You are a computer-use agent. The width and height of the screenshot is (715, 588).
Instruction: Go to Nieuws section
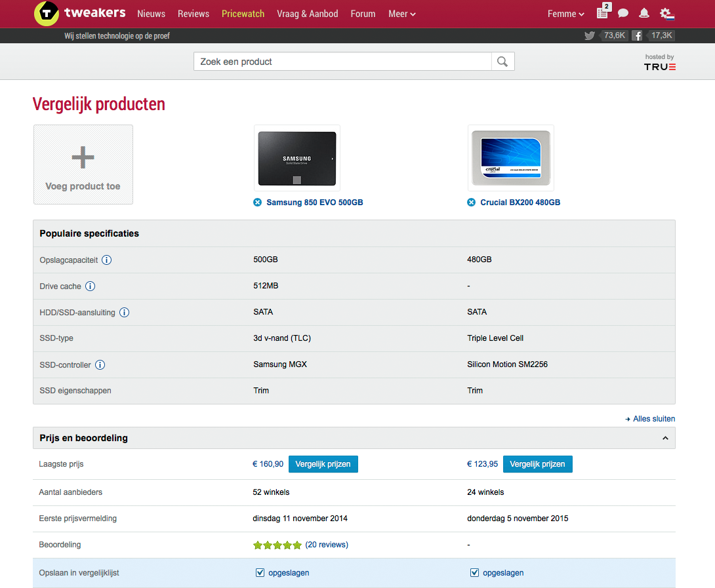[152, 14]
